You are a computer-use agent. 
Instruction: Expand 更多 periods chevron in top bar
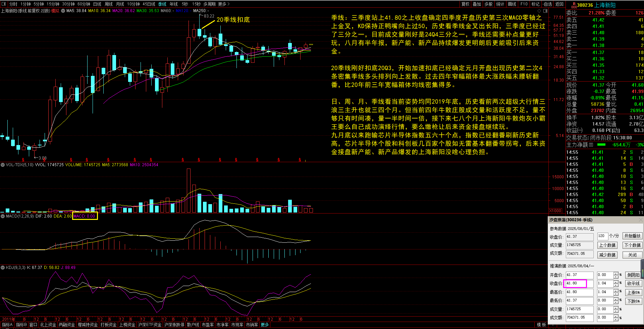224,4
